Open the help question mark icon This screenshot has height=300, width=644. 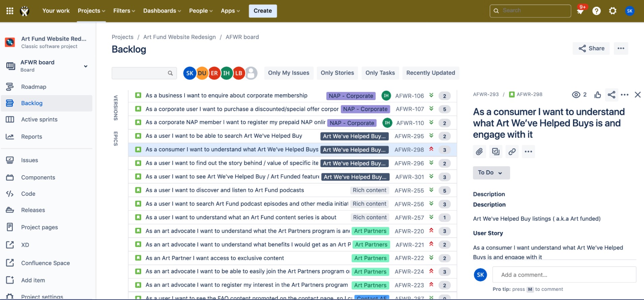(597, 11)
